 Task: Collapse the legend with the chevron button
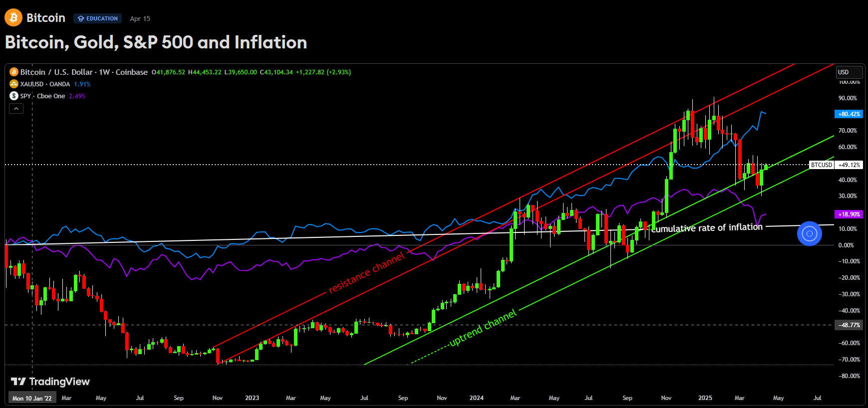click(16, 108)
